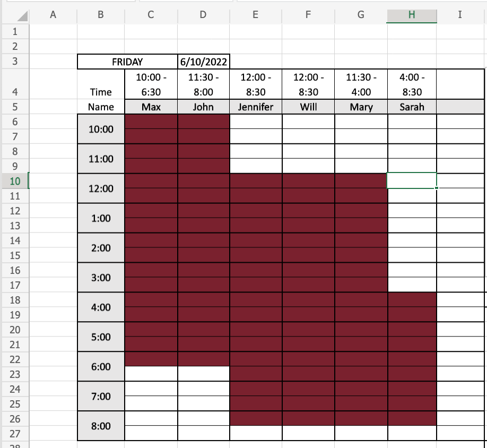Image resolution: width=487 pixels, height=448 pixels.
Task: Click the 3:00 time row label
Action: click(x=101, y=278)
